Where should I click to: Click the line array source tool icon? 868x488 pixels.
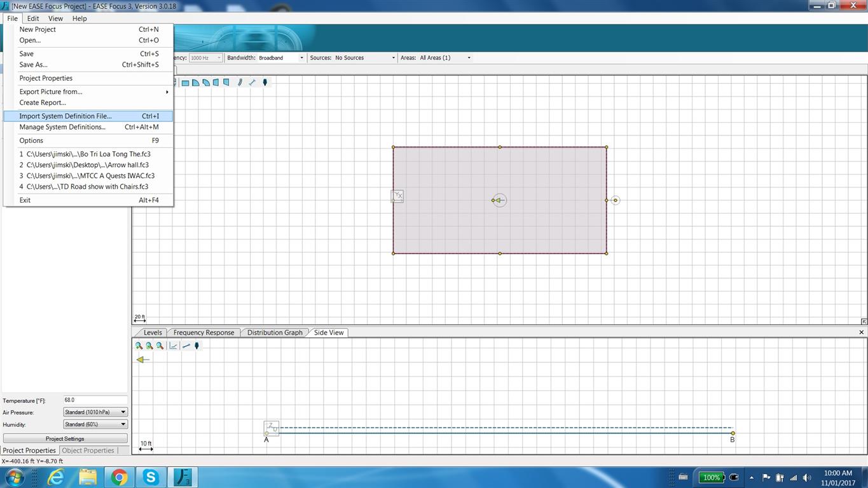point(240,83)
